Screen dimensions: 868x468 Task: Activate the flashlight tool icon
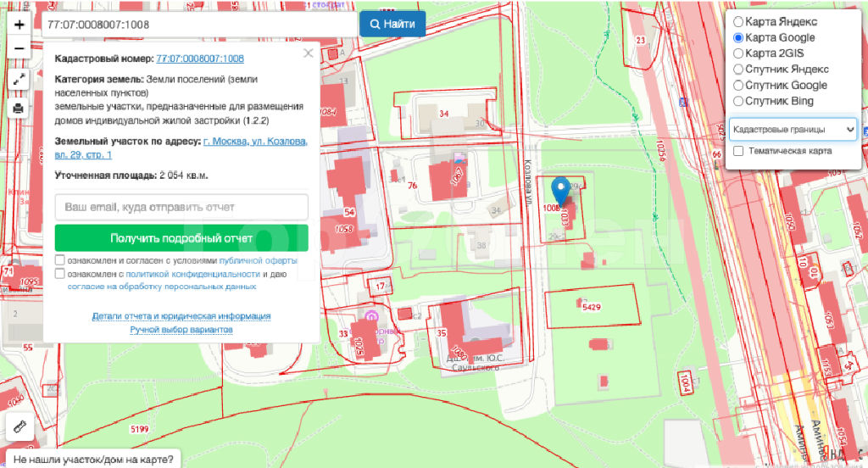19,428
